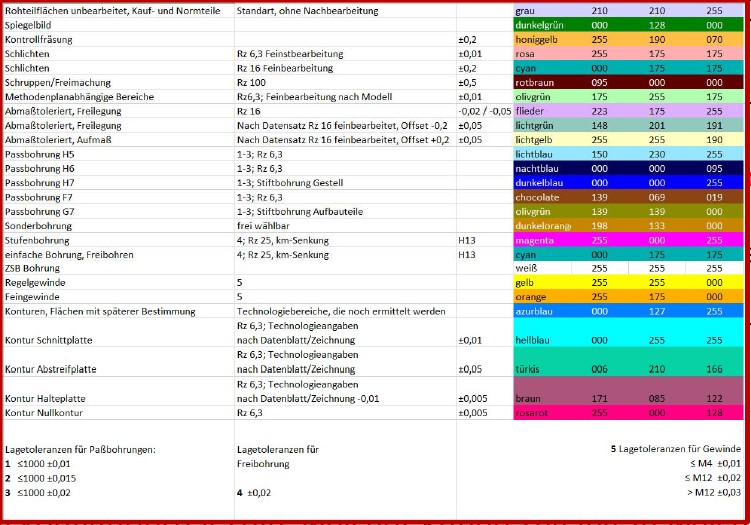This screenshot has width=751, height=525.
Task: Select the "dunkelgrün" color cell
Action: 542,25
